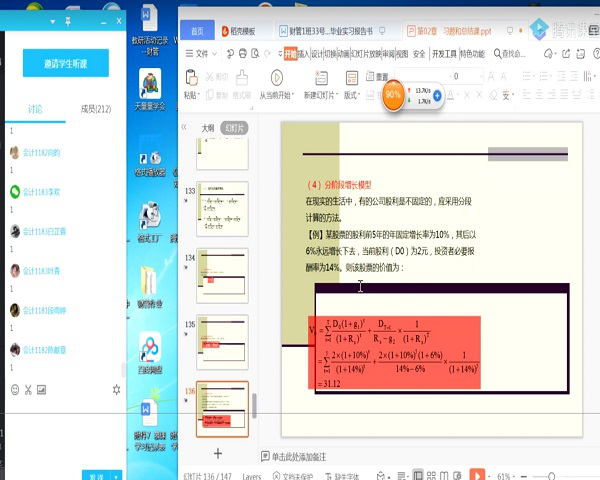Open the Slide Show (幻灯片放映) ribbon tab
The height and width of the screenshot is (480, 600).
click(x=366, y=54)
